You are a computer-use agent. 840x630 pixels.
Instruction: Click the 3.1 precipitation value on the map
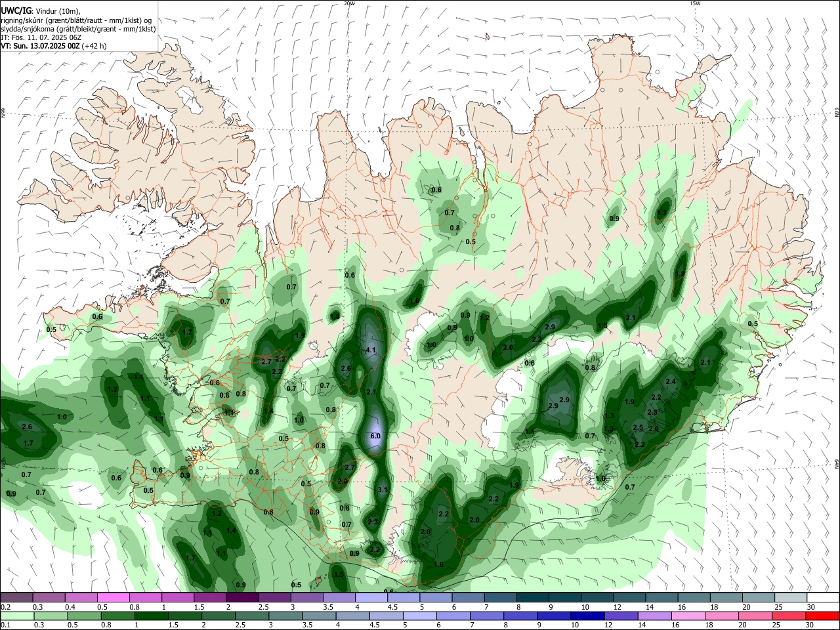[383, 490]
